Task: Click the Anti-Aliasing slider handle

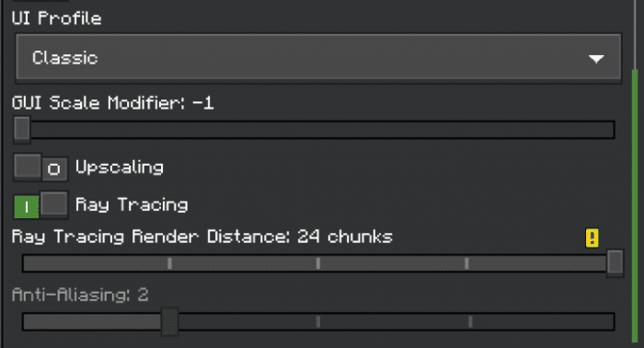Action: [x=169, y=321]
